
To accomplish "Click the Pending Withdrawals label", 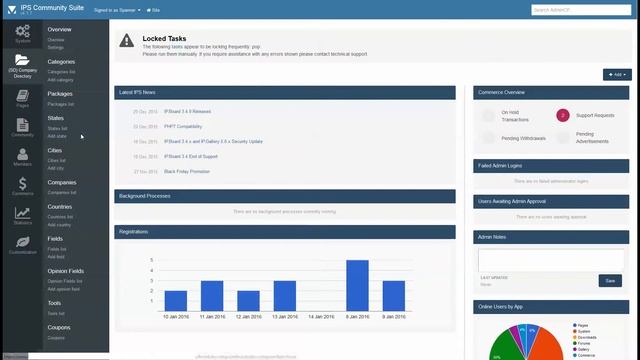I will pyautogui.click(x=523, y=138).
